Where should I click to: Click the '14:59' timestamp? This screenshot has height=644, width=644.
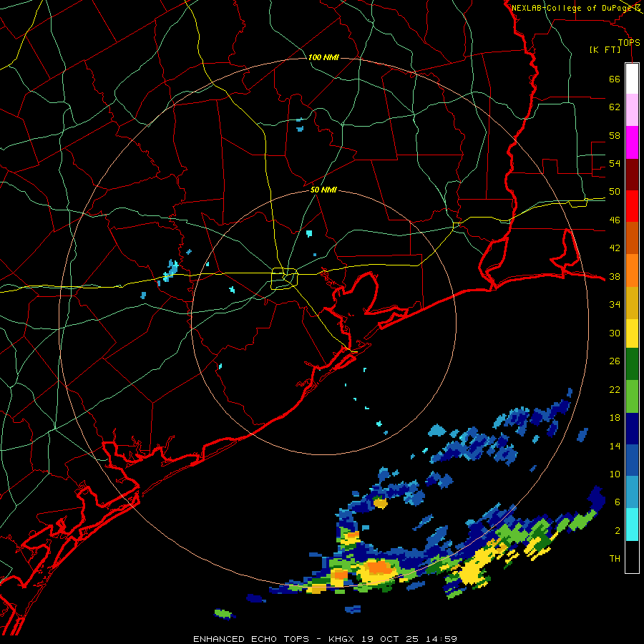440,639
